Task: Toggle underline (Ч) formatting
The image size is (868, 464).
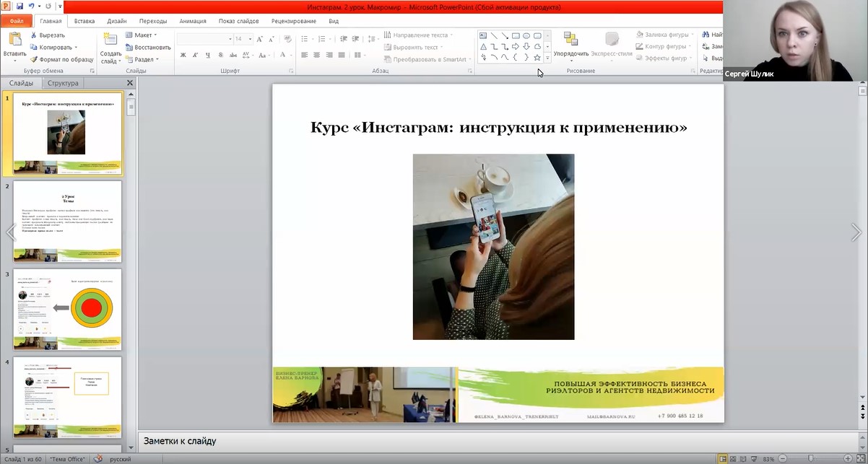Action: pos(207,55)
